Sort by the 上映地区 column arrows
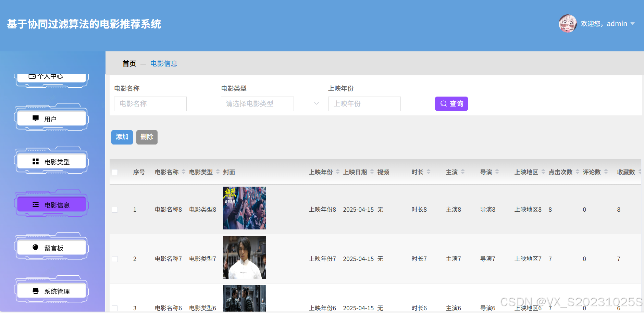The height and width of the screenshot is (313, 644). pyautogui.click(x=543, y=172)
